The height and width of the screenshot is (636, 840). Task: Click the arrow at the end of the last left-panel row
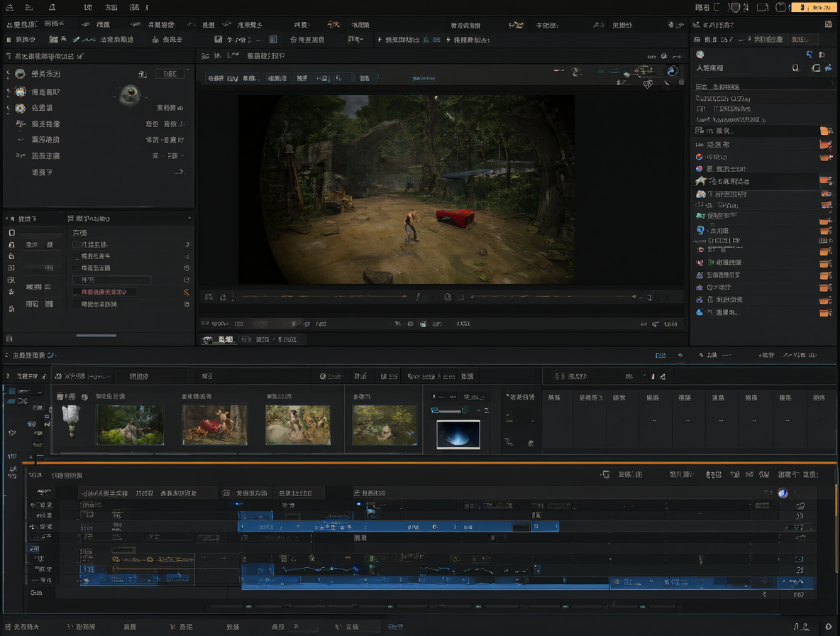(x=180, y=172)
